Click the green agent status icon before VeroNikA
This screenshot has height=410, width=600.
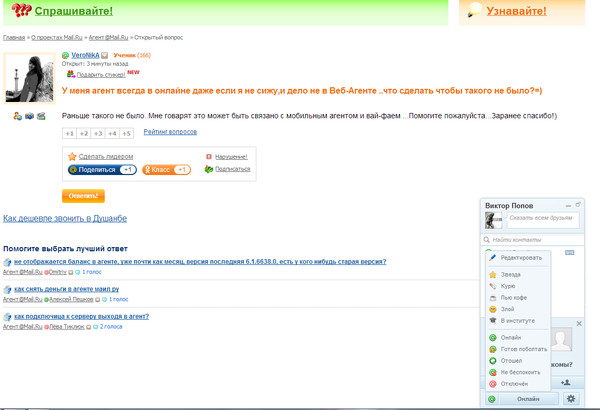[65, 56]
